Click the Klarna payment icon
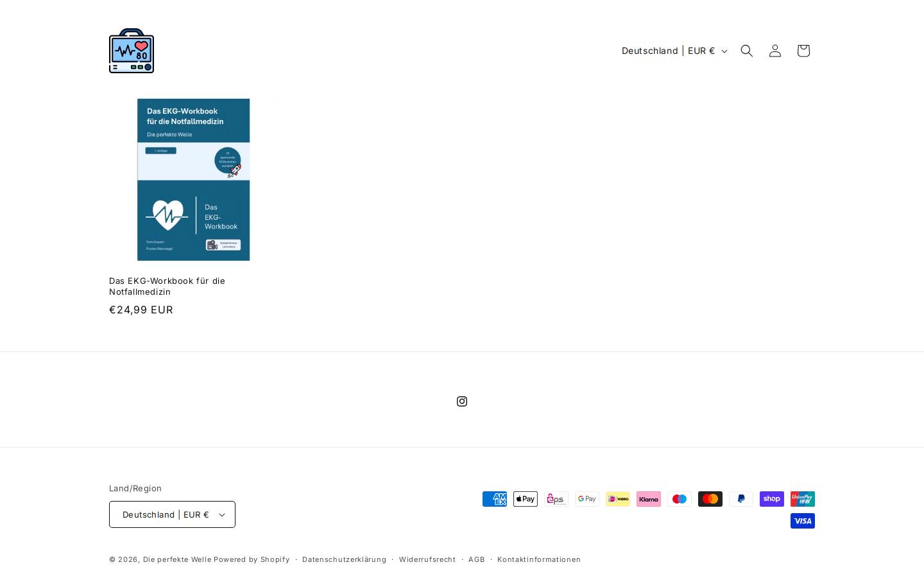The width and height of the screenshot is (924, 578). 649,499
